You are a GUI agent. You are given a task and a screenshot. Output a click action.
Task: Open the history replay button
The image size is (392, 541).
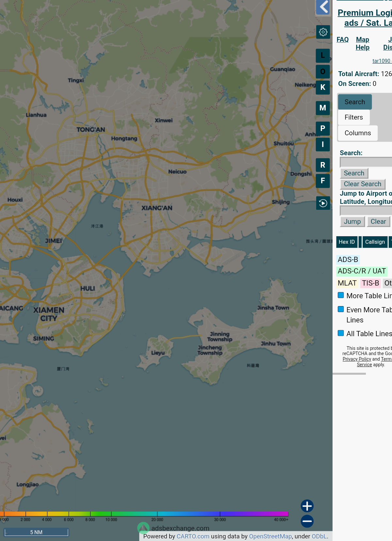click(x=323, y=203)
